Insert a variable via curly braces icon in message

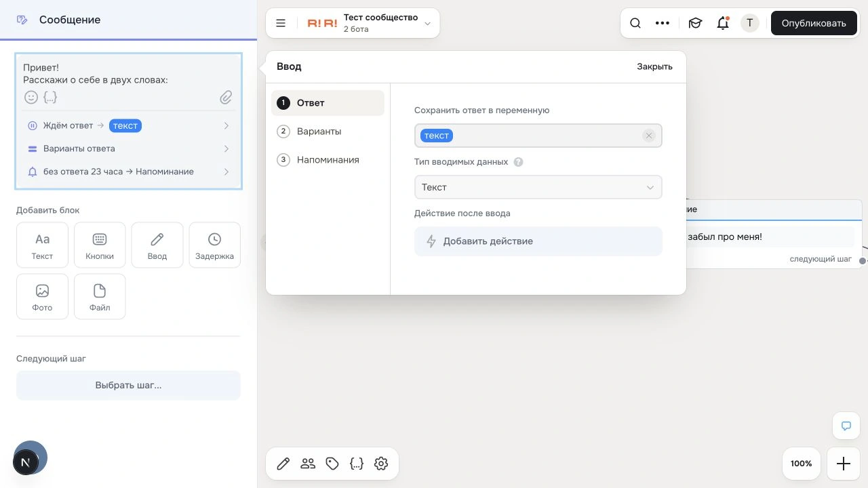tap(50, 97)
